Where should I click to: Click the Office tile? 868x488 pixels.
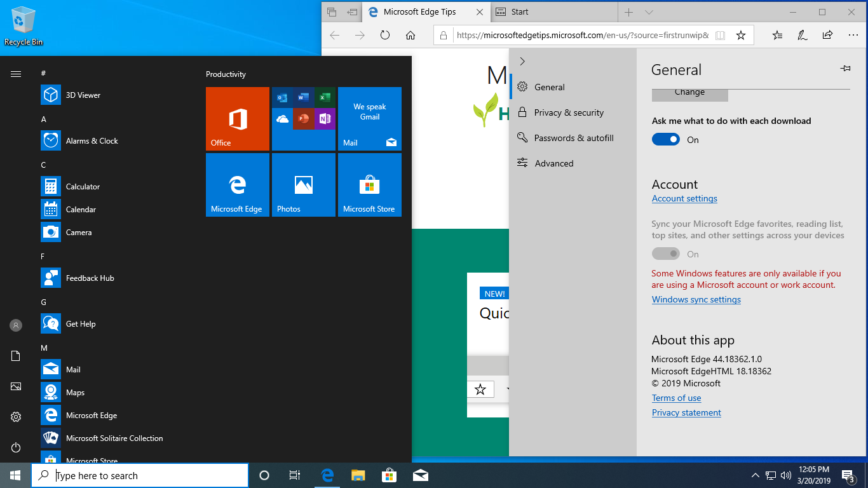(x=238, y=119)
